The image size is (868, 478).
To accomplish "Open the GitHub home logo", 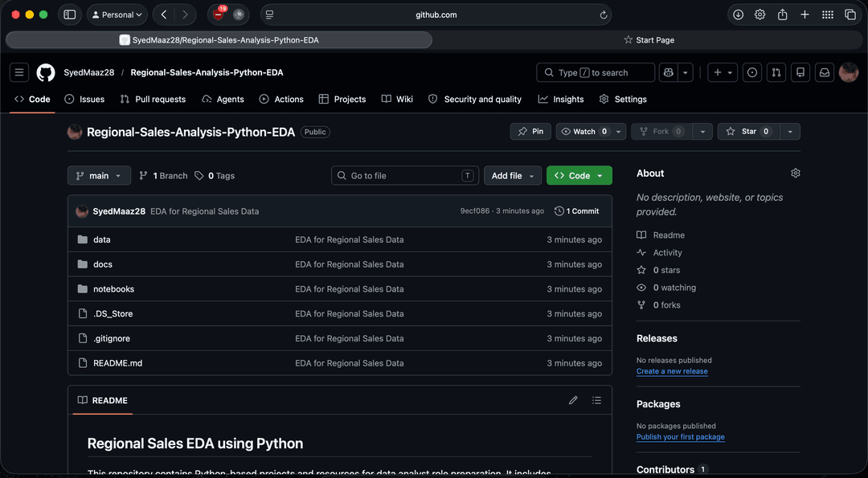I will 46,72.
